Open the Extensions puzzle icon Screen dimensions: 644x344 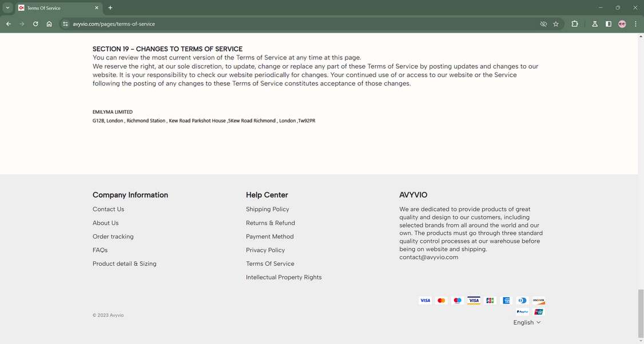[575, 24]
